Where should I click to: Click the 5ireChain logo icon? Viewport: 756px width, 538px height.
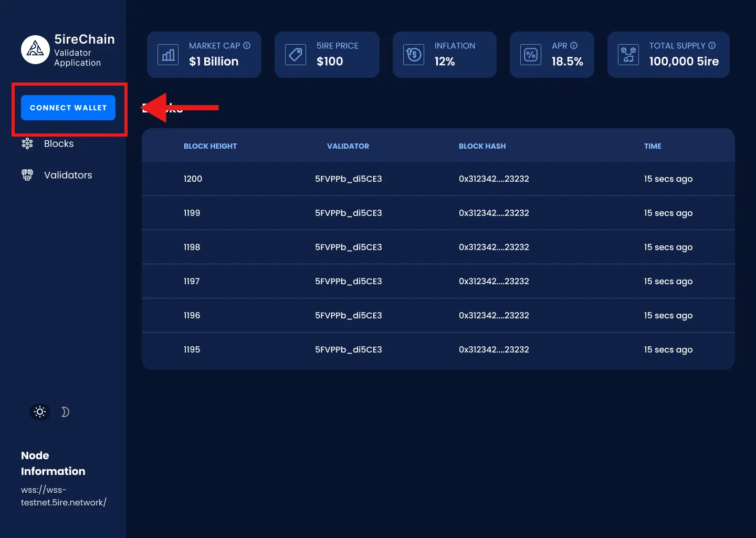pyautogui.click(x=35, y=49)
